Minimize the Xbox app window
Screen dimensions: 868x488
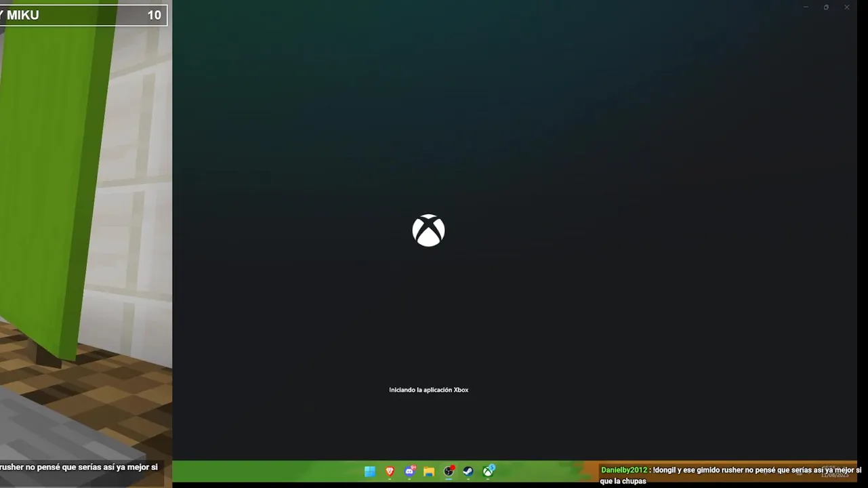pyautogui.click(x=806, y=7)
